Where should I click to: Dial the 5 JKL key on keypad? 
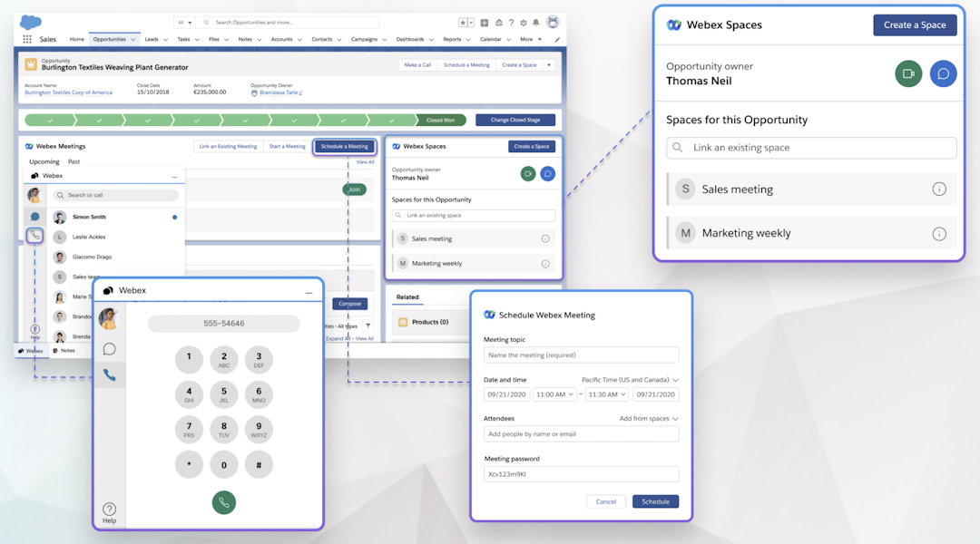pos(224,394)
